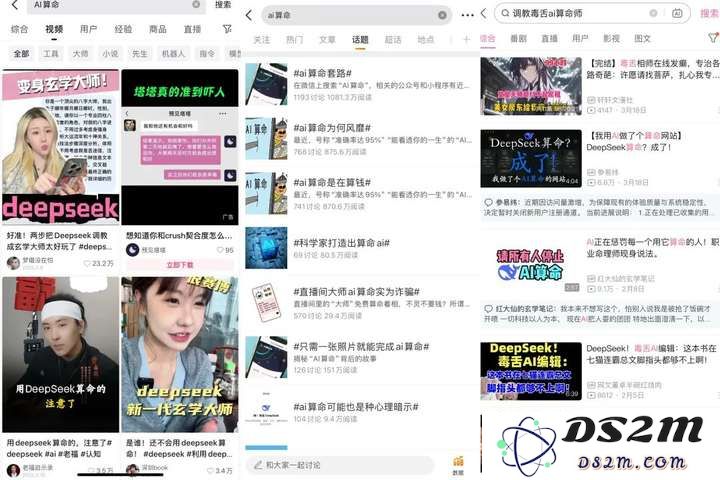Screen dimensions: 720x480
Task: Switch to the 番剧 tab in right screen
Action: click(518, 39)
